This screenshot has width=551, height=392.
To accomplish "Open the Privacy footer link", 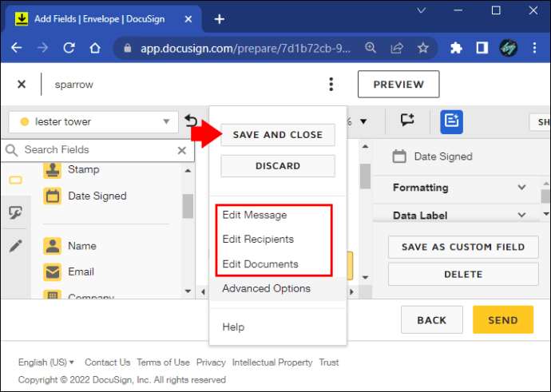I will pyautogui.click(x=211, y=362).
